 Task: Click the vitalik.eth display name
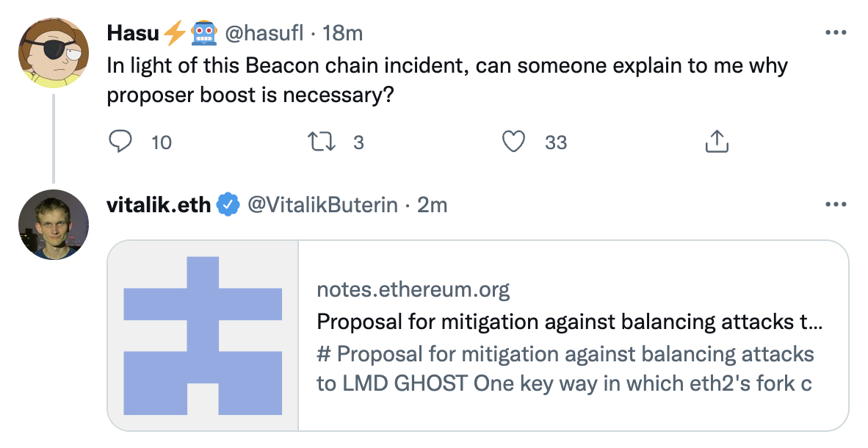(x=159, y=205)
